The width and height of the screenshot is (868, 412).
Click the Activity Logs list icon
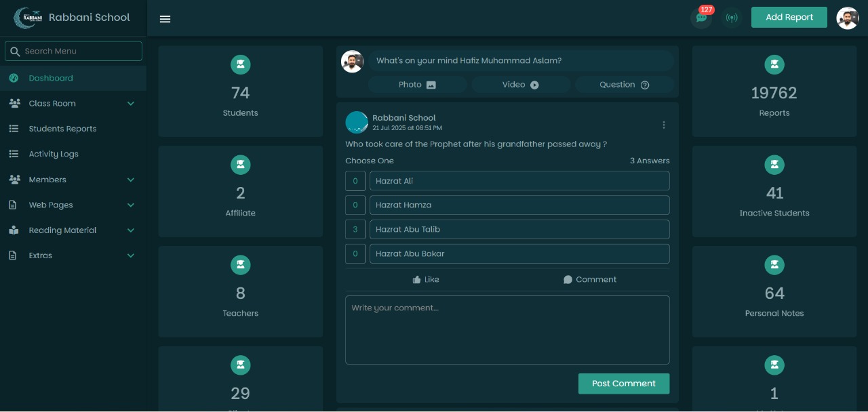(14, 154)
